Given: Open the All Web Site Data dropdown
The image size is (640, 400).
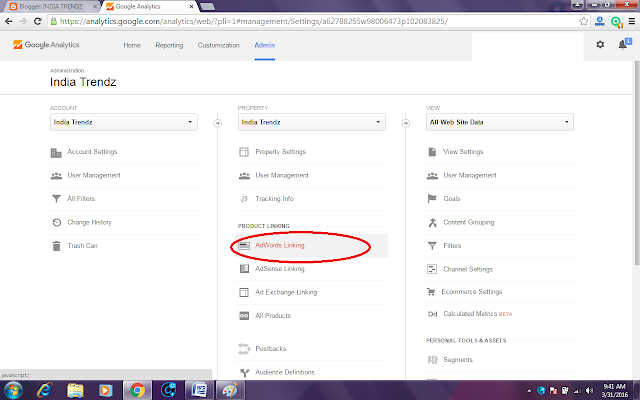Looking at the screenshot, I should (x=500, y=122).
